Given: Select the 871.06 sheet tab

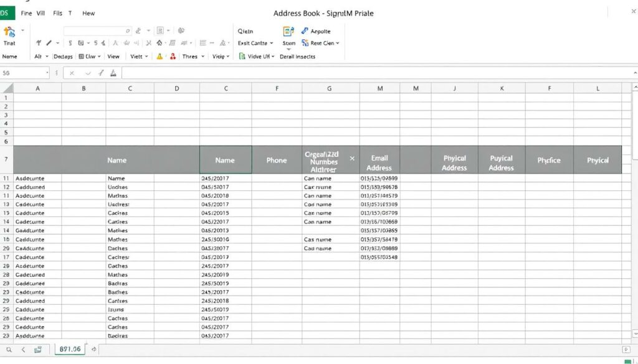Looking at the screenshot, I should 69,350.
